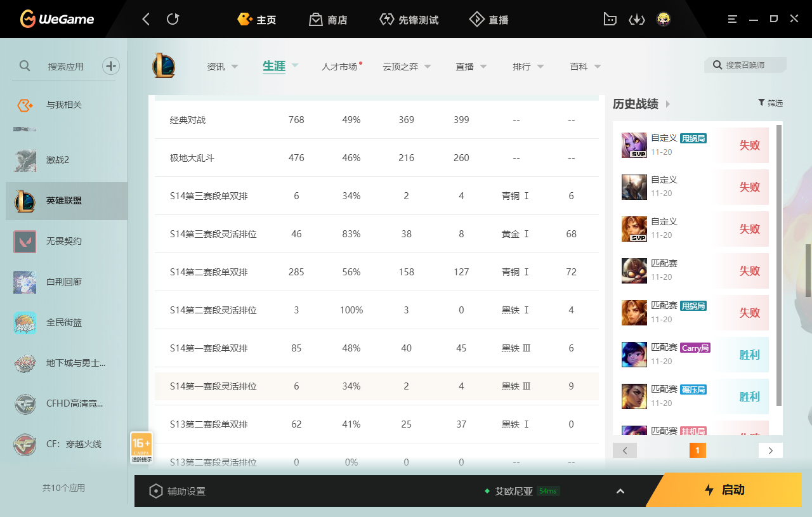Go to previous match history page

[625, 450]
